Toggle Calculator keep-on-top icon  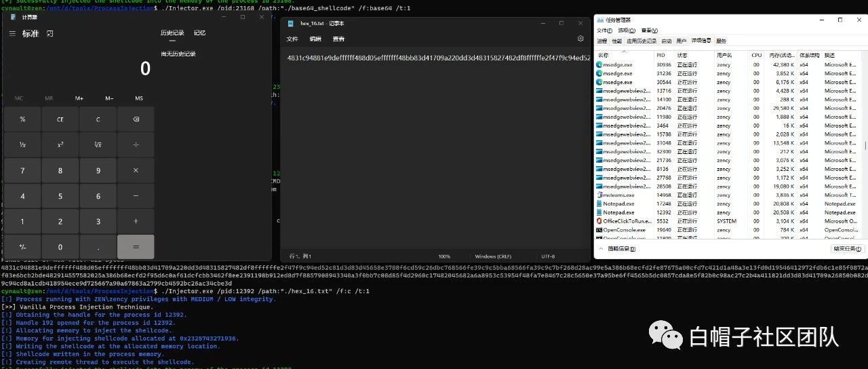click(x=50, y=33)
